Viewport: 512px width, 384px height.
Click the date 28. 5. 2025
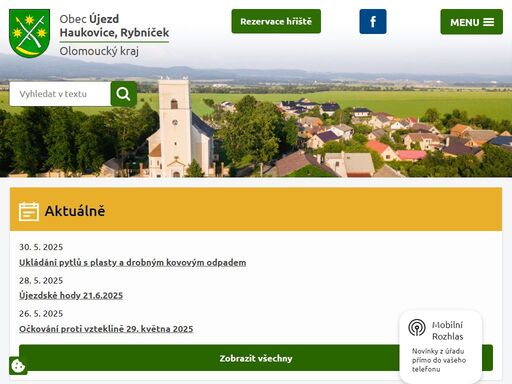(x=41, y=281)
